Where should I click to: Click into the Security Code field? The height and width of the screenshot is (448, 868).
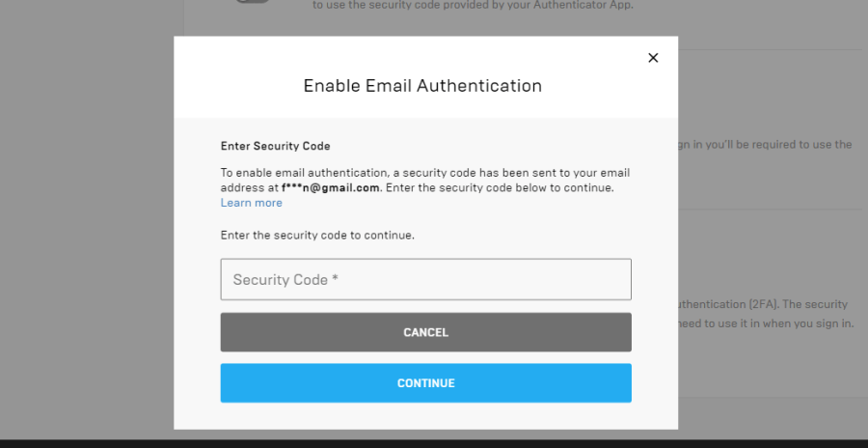[425, 279]
